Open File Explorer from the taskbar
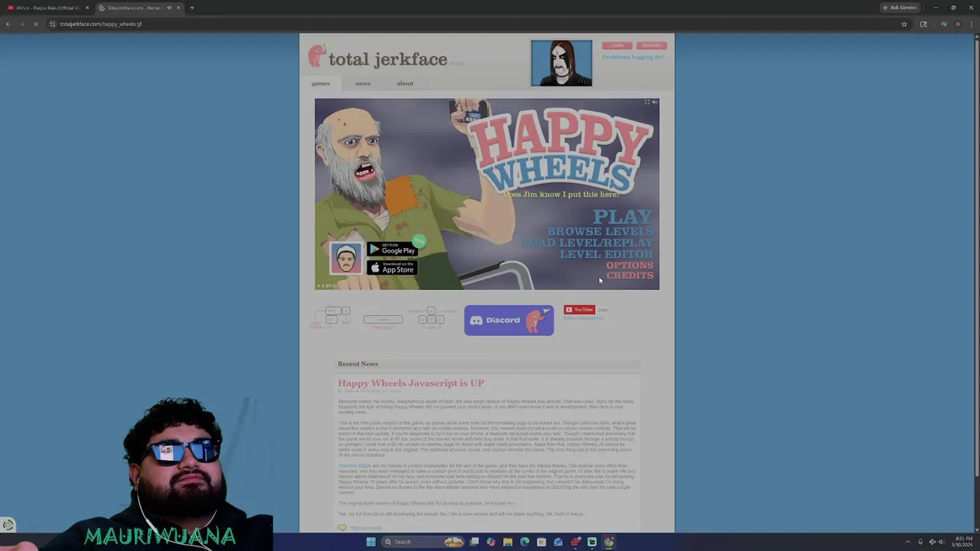This screenshot has width=980, height=551. pyautogui.click(x=508, y=542)
